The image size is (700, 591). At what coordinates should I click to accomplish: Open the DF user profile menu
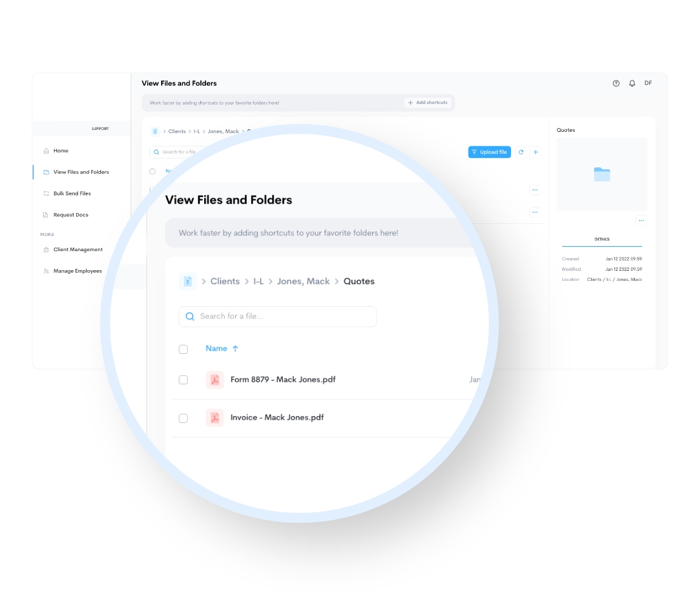(x=648, y=83)
